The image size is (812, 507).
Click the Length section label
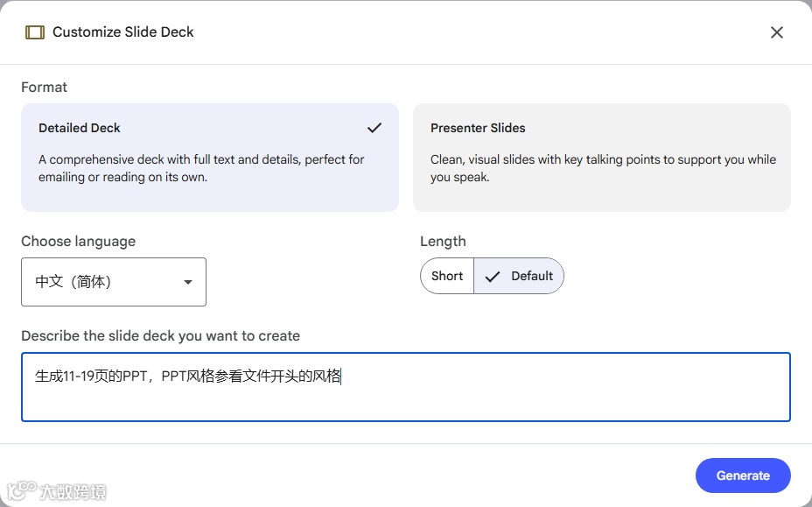click(x=443, y=242)
